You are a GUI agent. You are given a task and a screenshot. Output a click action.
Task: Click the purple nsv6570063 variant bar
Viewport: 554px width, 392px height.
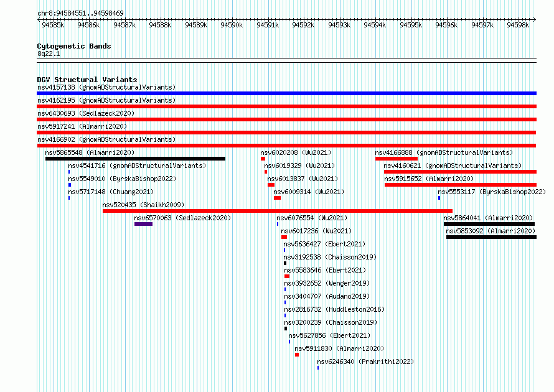tap(143, 224)
